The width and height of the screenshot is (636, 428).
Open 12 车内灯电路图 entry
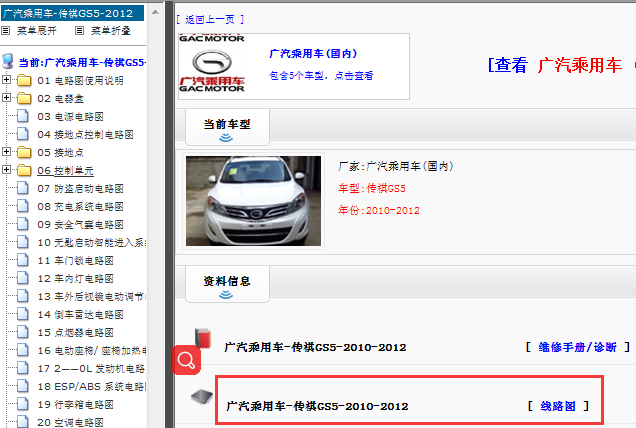(x=75, y=278)
